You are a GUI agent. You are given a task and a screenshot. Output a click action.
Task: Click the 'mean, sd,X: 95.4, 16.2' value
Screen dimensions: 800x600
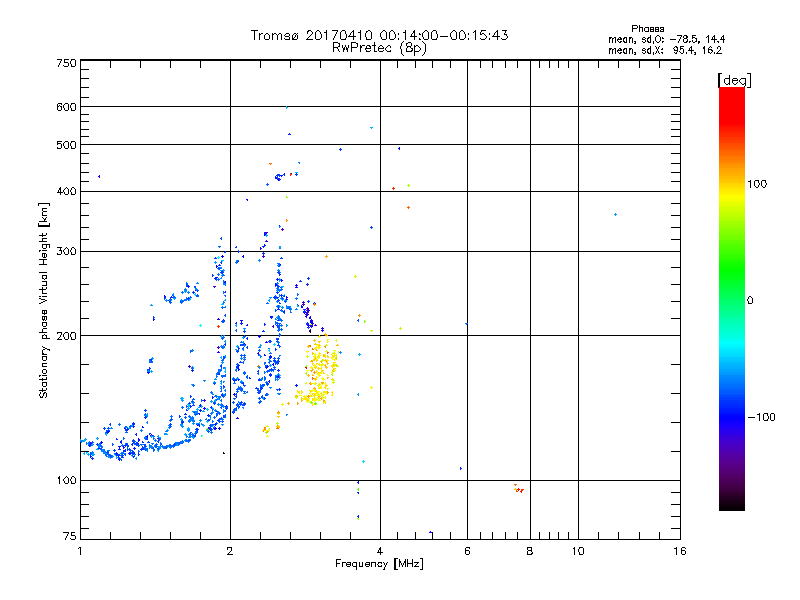pyautogui.click(x=665, y=50)
